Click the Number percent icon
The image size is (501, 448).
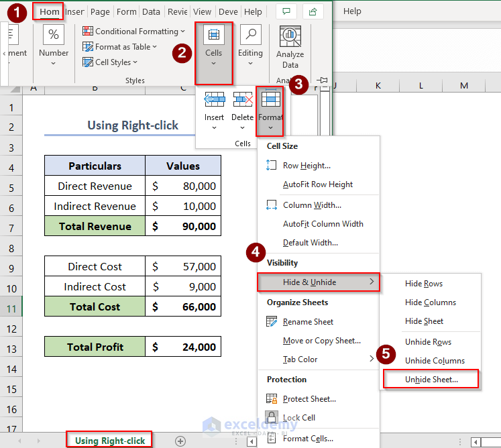(x=54, y=34)
